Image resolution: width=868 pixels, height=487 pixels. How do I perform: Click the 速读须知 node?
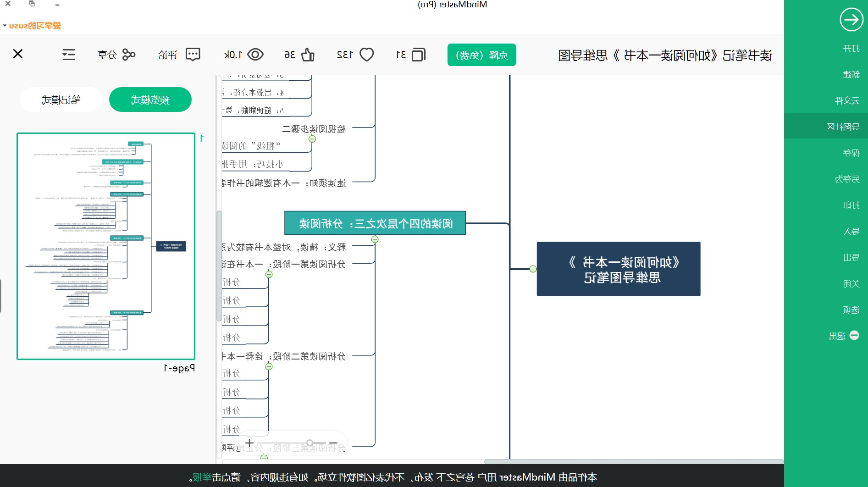pyautogui.click(x=283, y=183)
